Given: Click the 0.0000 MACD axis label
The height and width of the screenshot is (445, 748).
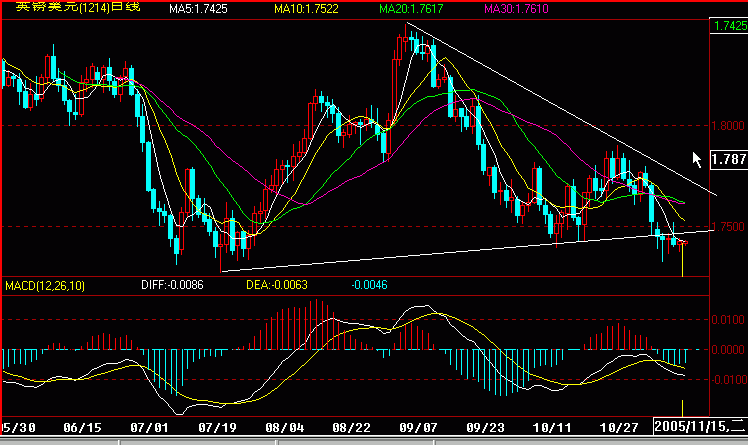Looking at the screenshot, I should (x=728, y=350).
